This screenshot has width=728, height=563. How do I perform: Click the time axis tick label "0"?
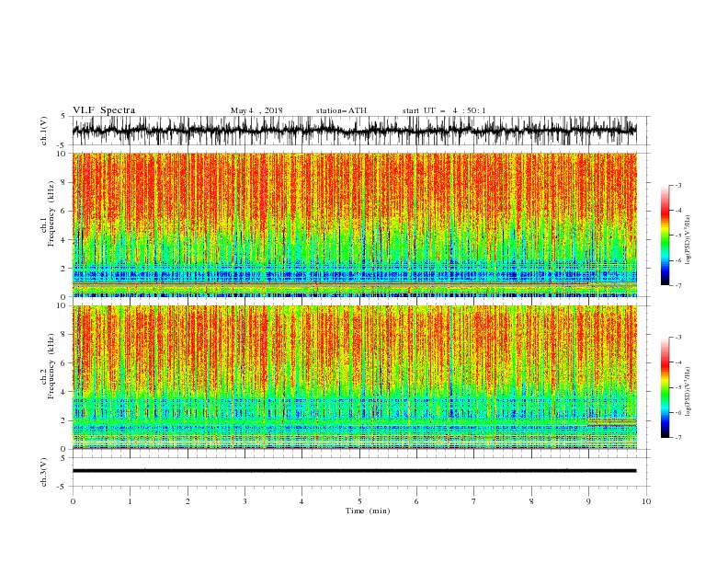pyautogui.click(x=73, y=501)
